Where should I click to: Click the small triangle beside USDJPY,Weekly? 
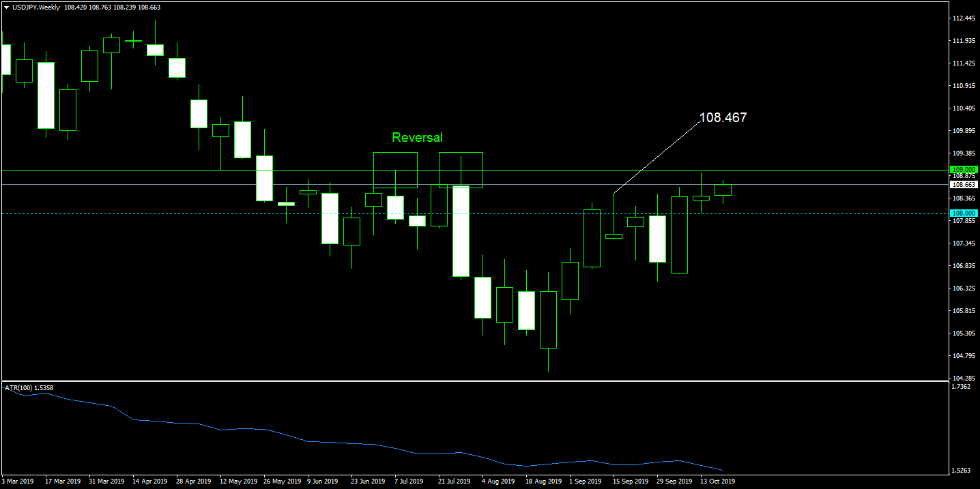click(6, 7)
